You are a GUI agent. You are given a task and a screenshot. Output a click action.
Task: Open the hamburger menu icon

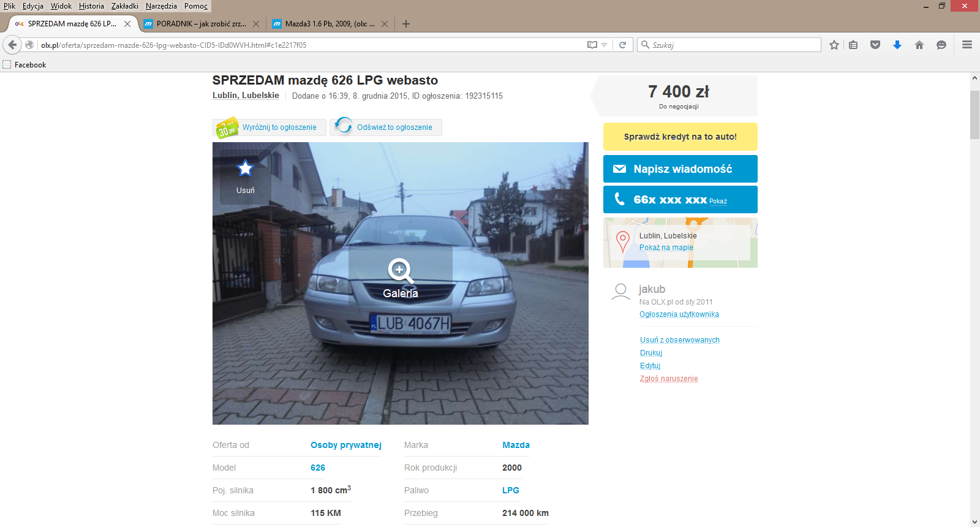(967, 45)
